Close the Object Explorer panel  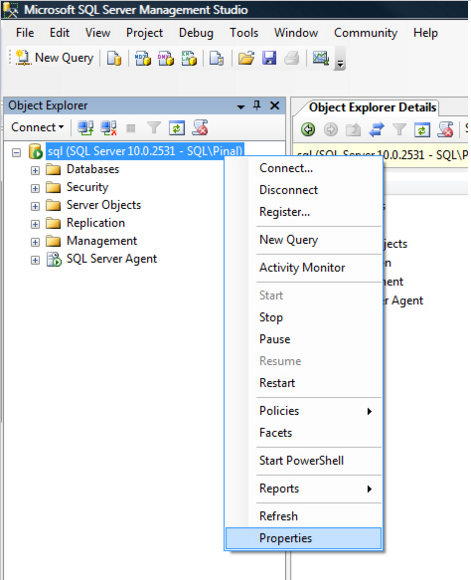click(x=275, y=106)
